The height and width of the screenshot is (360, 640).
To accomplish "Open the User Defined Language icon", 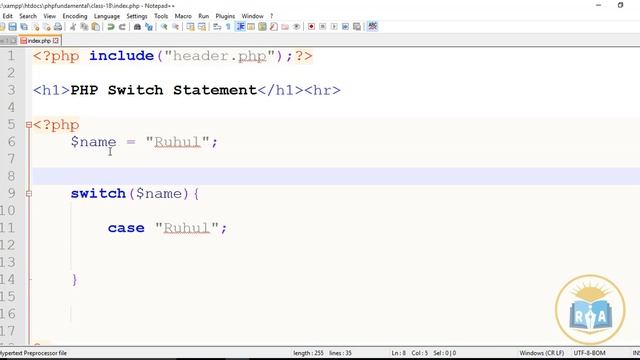I will point(251,27).
